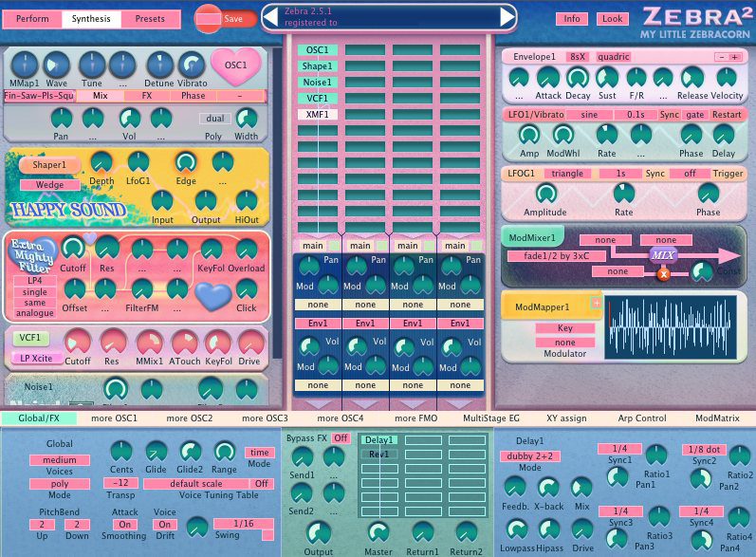Click the Envelope1 Attack knob
Viewport: 756px width, 557px height.
click(x=547, y=77)
